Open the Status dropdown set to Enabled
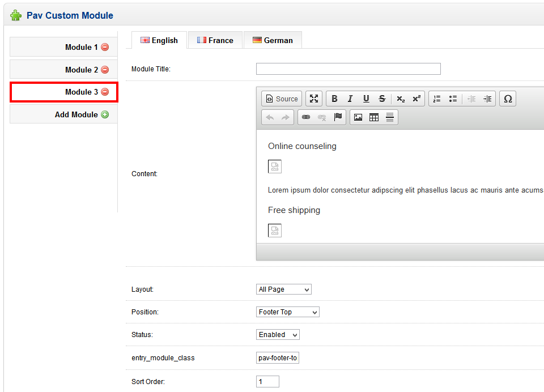The image size is (544, 392). point(278,335)
